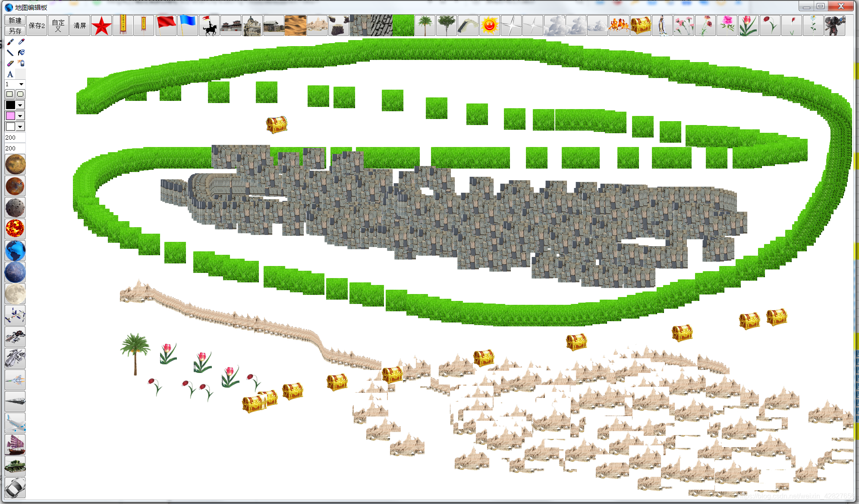Toggle the square rectangle shape
This screenshot has height=504, width=859.
(9, 94)
